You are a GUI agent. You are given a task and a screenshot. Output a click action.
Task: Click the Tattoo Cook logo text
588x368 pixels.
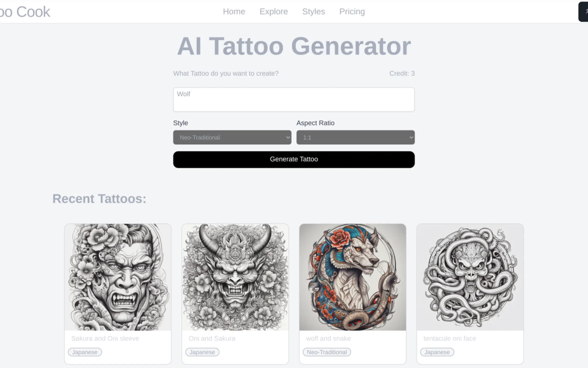pos(25,12)
